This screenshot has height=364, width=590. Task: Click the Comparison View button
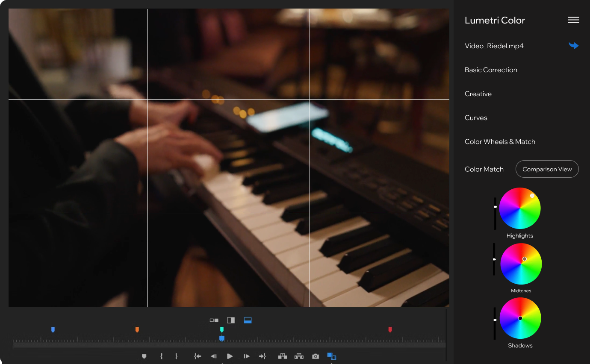(547, 169)
